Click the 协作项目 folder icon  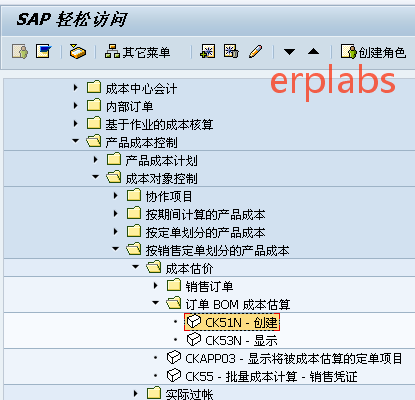134,195
